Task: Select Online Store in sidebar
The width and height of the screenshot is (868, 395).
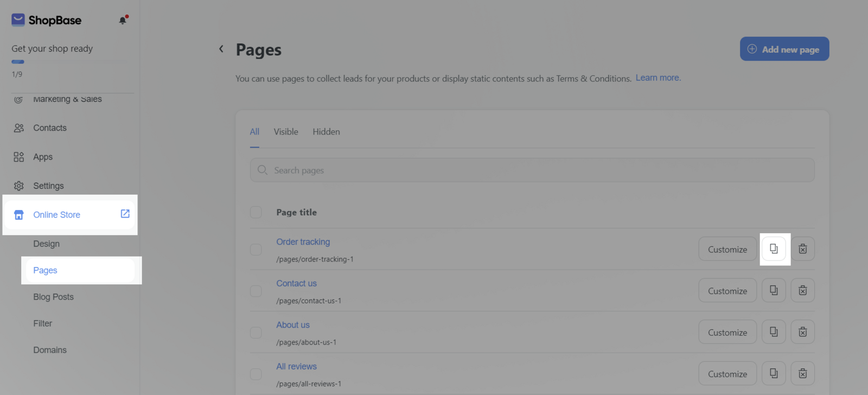Action: tap(71, 215)
